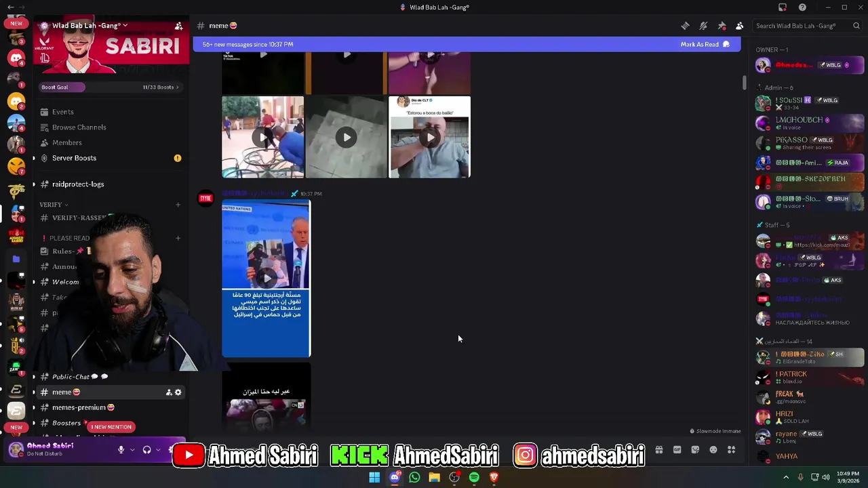
Task: Open the HRIZI member profile
Action: tap(810, 417)
